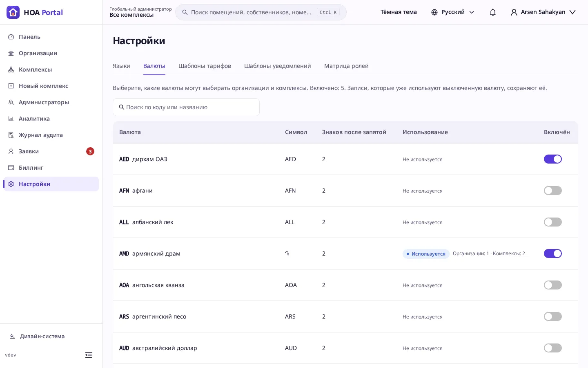
Task: Focus the Поиск по коду или названию field
Action: (x=186, y=107)
